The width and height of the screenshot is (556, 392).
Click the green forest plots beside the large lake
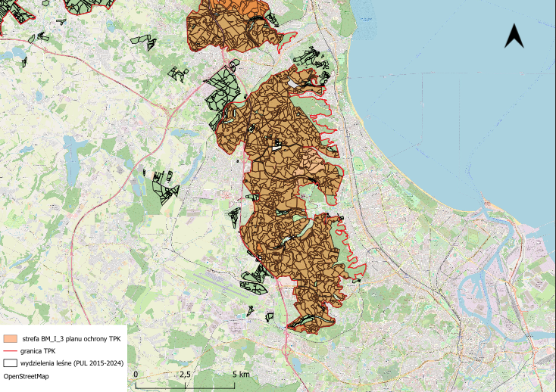pyautogui.click(x=162, y=185)
